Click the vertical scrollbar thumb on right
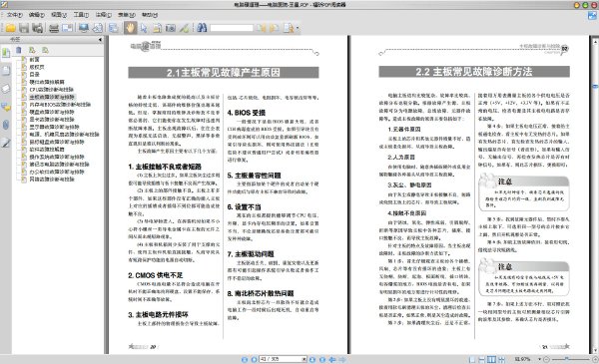Viewport: 599px width, 364px height. click(x=595, y=87)
